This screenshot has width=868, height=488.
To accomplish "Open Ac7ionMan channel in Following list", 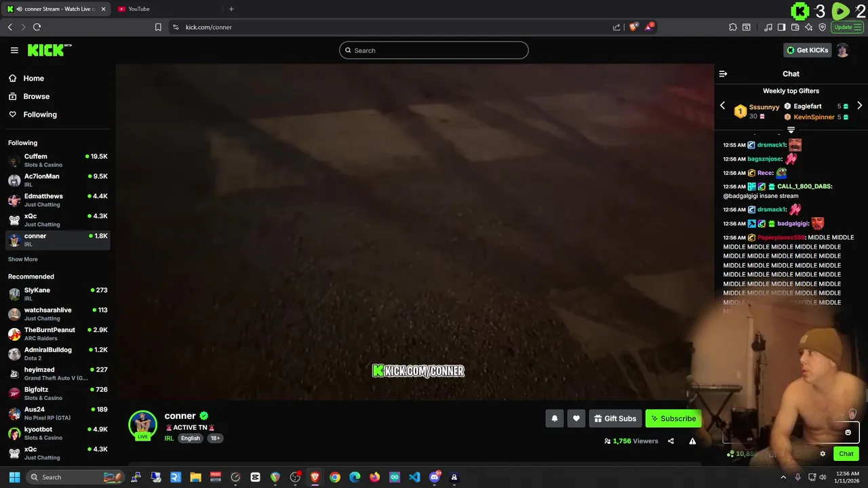I will click(58, 180).
